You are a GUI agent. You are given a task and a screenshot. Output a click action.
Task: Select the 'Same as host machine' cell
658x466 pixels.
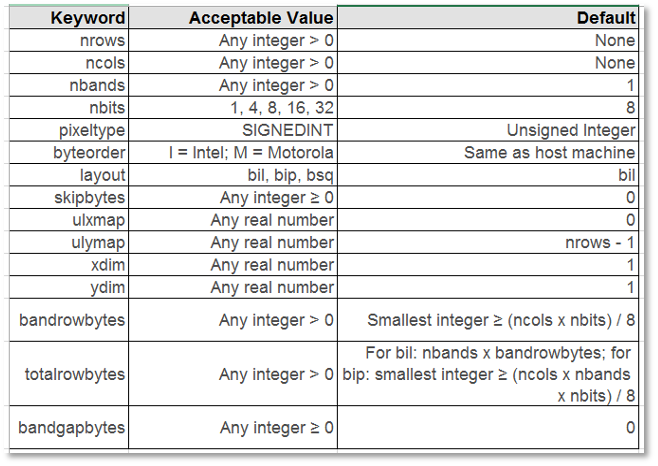point(549,153)
